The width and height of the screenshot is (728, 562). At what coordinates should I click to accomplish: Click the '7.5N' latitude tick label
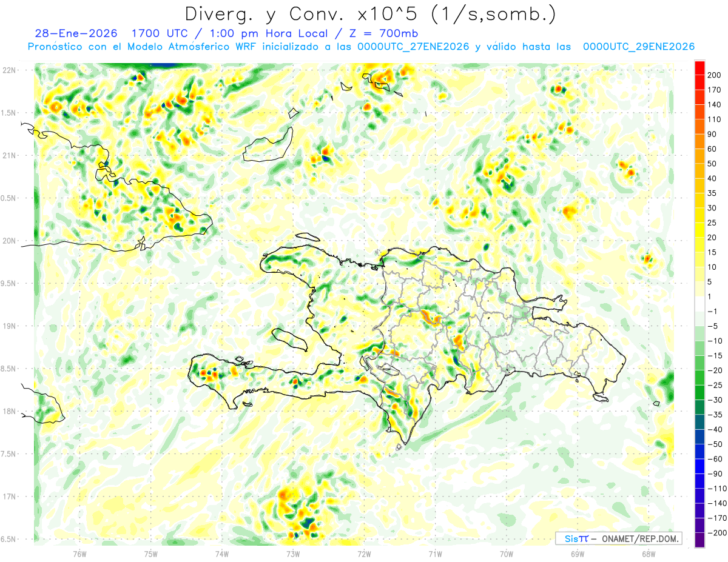click(8, 454)
